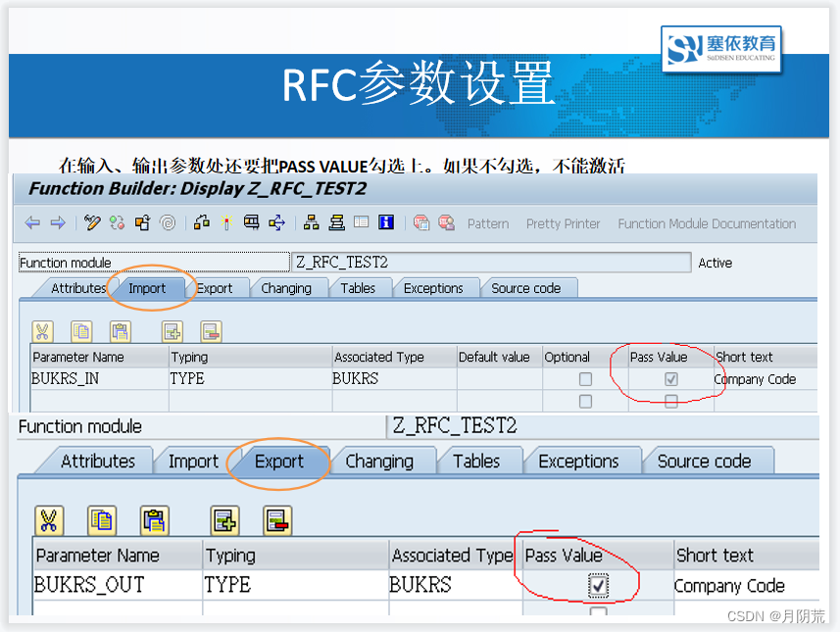Select the BUKRS_OUT parameter name cell
Viewport: 840px width, 632px height.
[x=118, y=585]
